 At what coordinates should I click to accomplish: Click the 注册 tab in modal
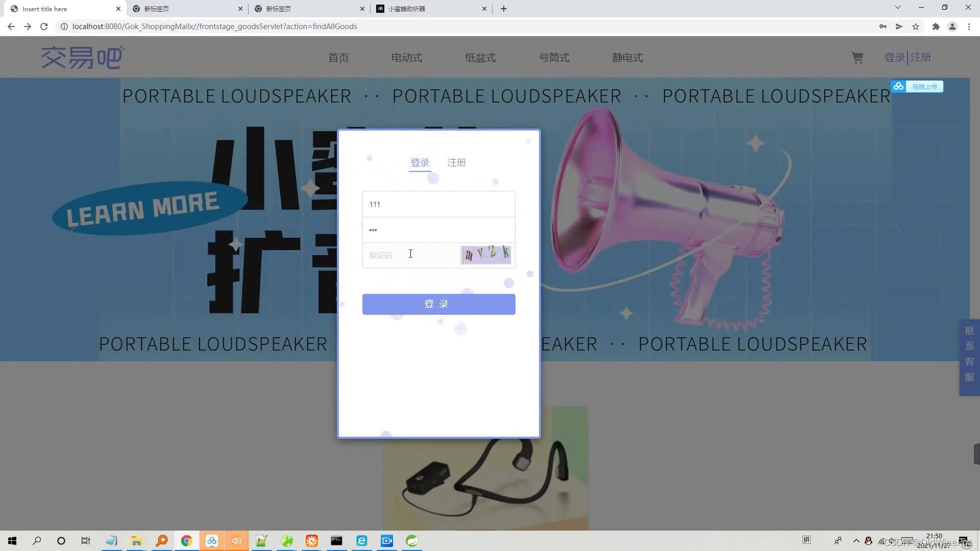click(456, 162)
